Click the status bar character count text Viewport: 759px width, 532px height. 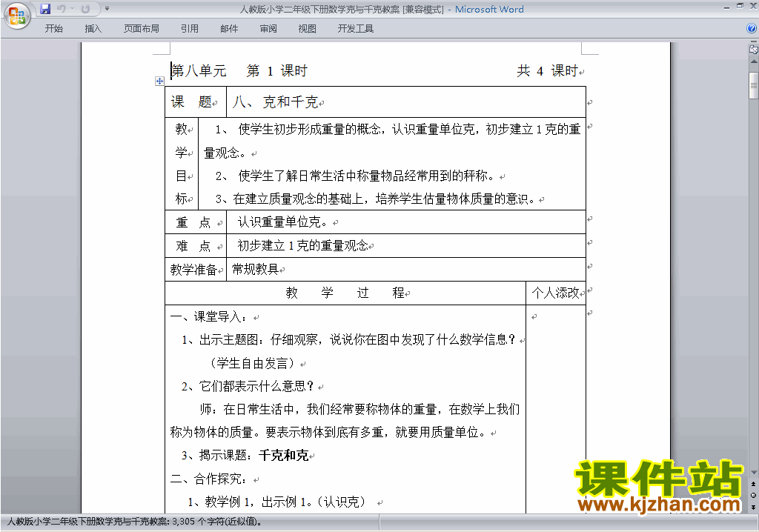coord(135,522)
